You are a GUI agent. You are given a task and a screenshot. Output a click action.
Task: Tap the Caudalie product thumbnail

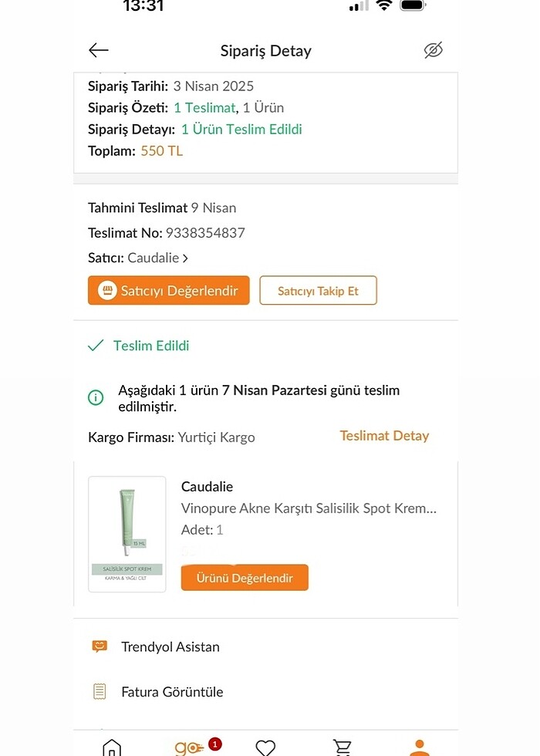click(127, 534)
